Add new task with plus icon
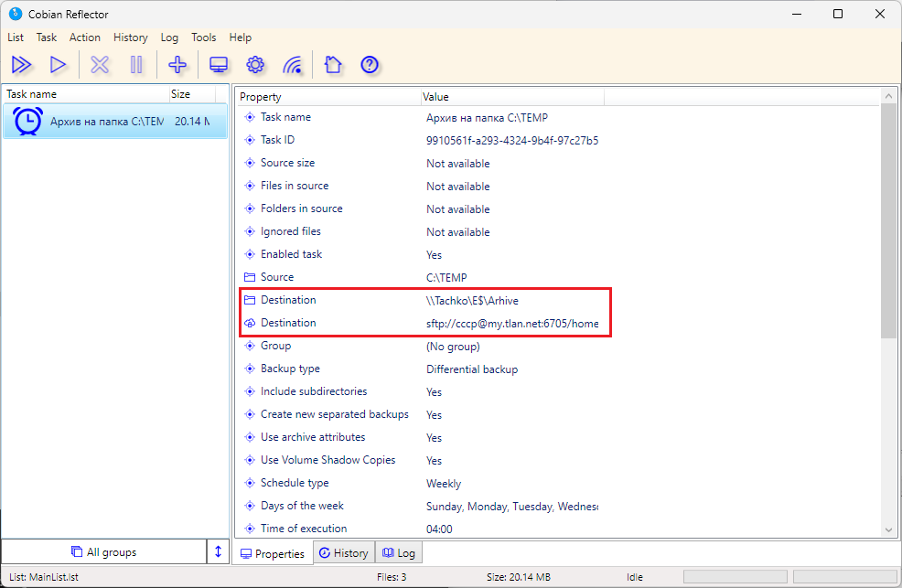 pos(177,64)
